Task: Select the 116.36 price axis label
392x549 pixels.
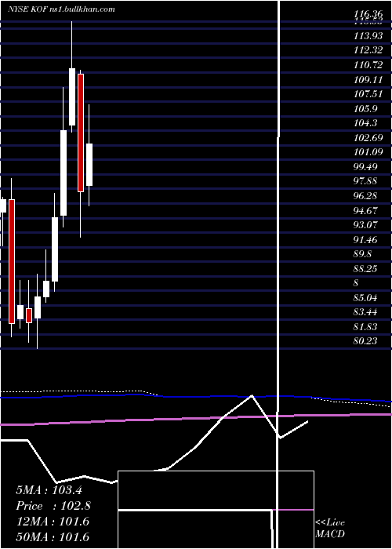Action: (368, 14)
